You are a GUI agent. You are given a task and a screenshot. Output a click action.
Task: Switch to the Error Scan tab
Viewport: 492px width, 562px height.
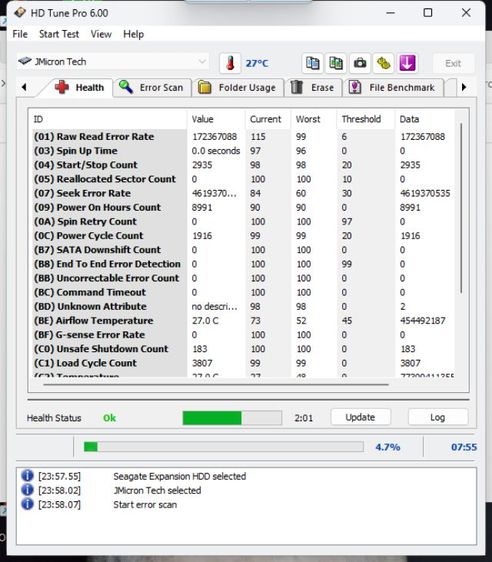pyautogui.click(x=152, y=87)
